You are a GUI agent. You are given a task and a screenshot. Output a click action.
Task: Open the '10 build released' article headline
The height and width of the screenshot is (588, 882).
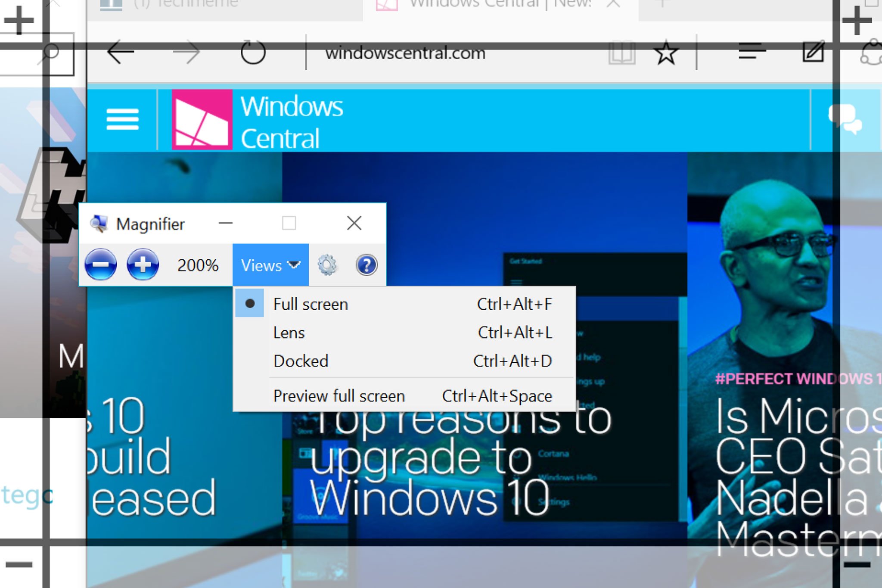(x=151, y=457)
